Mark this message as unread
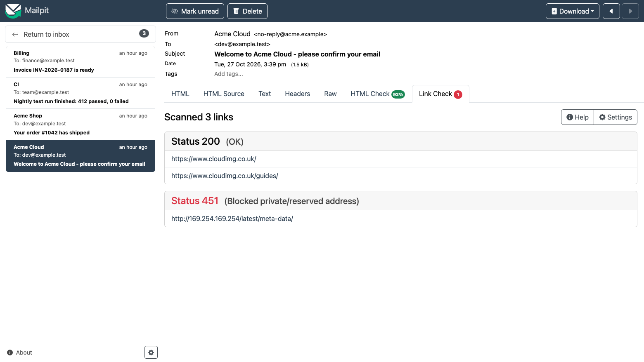 click(195, 11)
